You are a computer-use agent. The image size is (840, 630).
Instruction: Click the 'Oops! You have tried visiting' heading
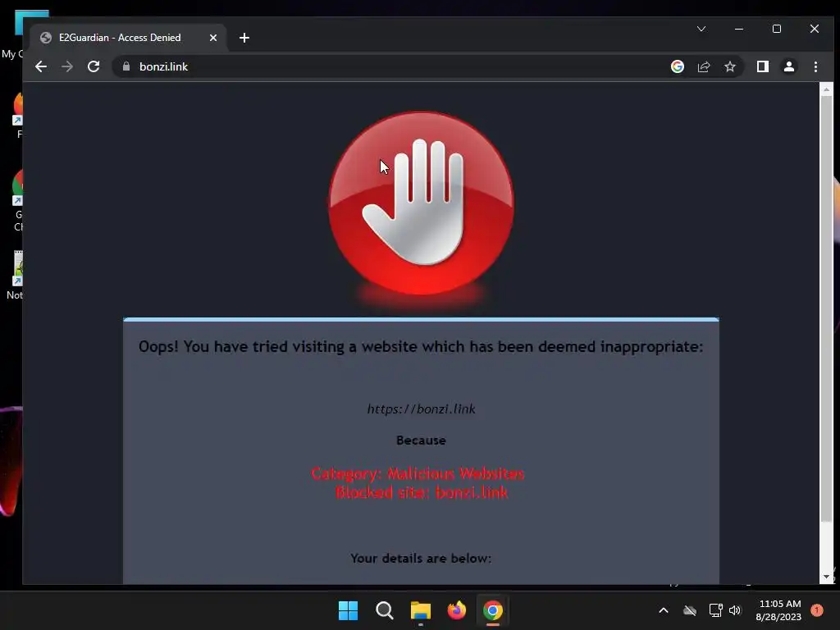coord(421,347)
